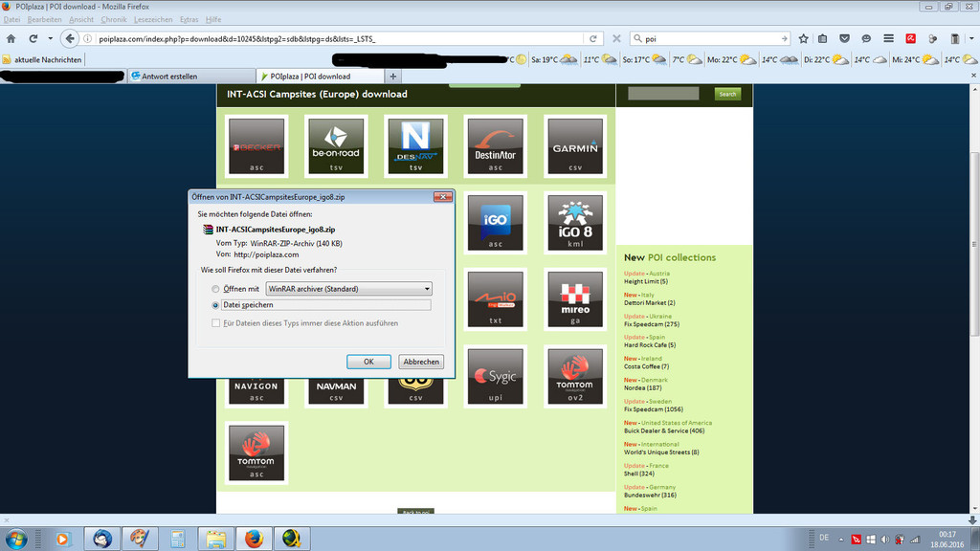The image size is (980, 551).
Task: Click the volume speaker tray icon
Action: (x=885, y=540)
